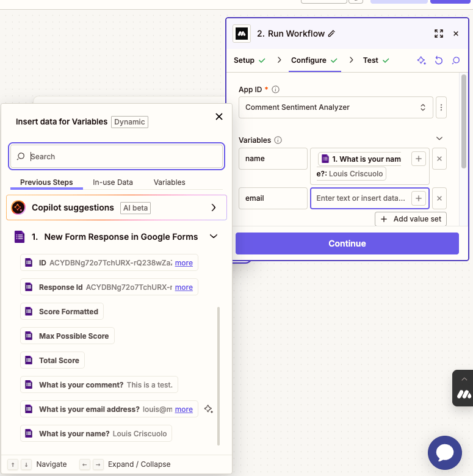
Task: Click the up arrow navigate key
Action: click(13, 464)
